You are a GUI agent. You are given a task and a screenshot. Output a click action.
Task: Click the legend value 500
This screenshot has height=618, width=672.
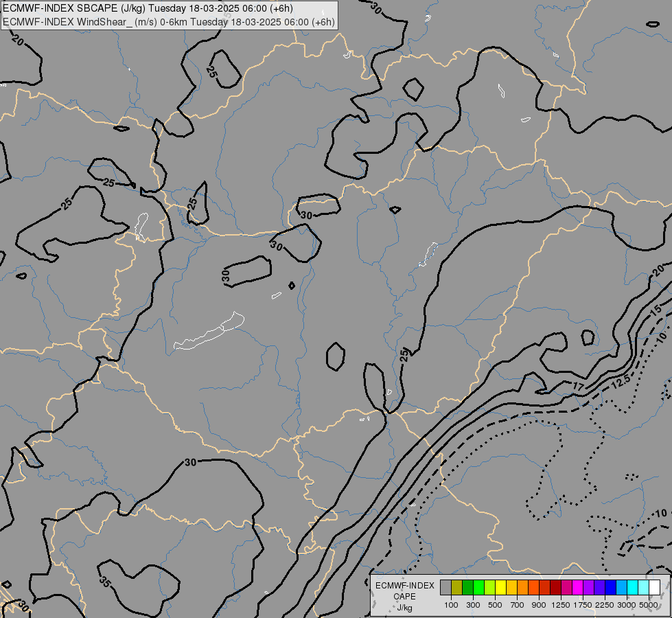point(495,605)
